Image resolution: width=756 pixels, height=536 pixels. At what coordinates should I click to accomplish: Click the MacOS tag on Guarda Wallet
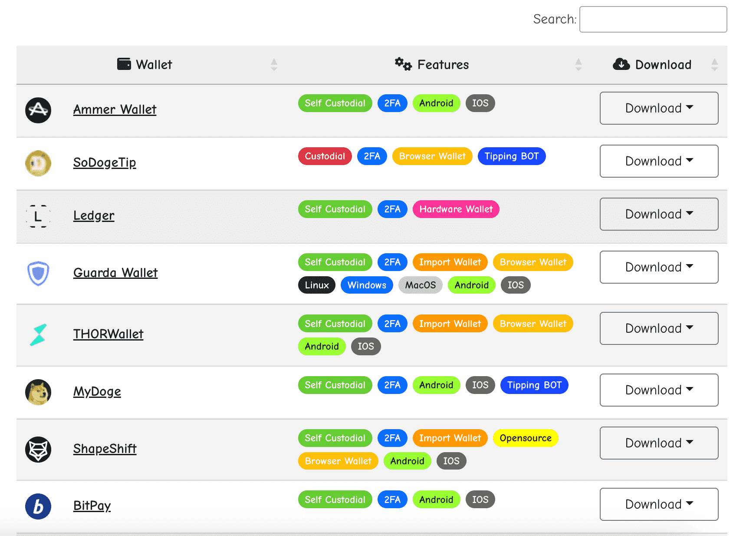(x=421, y=285)
